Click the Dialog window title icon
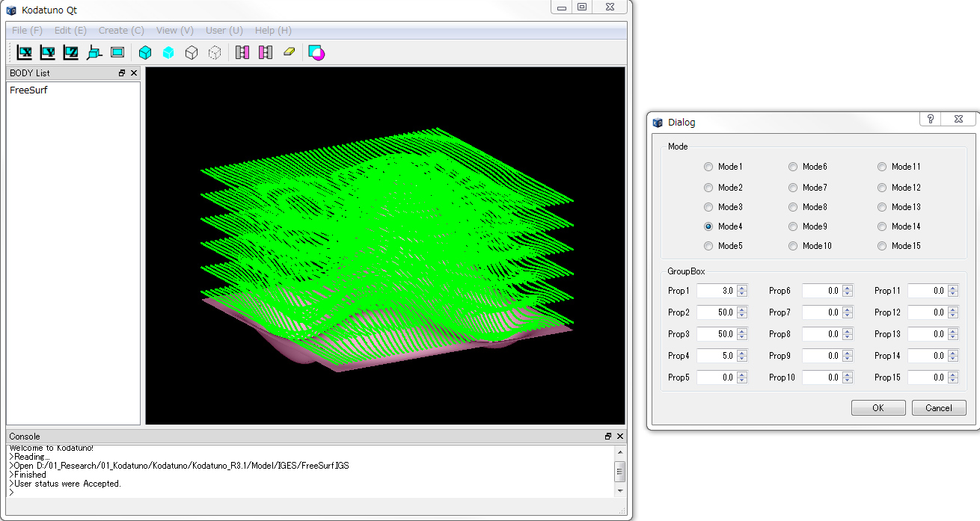Image resolution: width=980 pixels, height=521 pixels. pos(658,123)
